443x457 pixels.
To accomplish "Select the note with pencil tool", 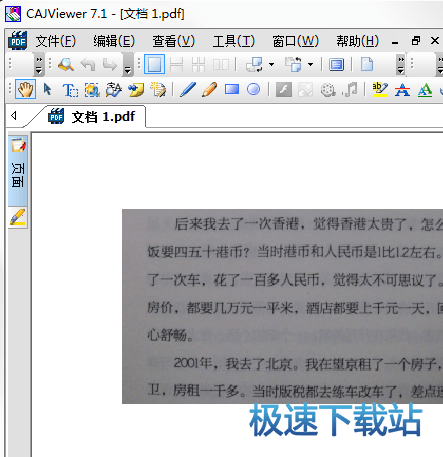I will pyautogui.click(x=158, y=90).
